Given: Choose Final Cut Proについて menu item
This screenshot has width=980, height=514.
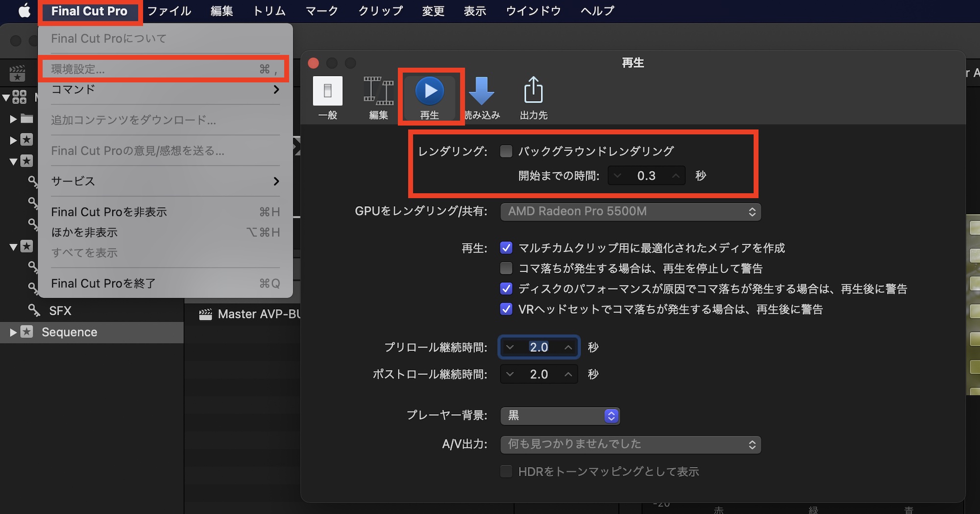Looking at the screenshot, I should (x=165, y=38).
